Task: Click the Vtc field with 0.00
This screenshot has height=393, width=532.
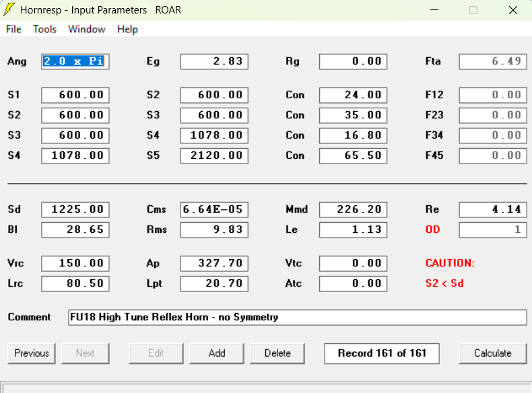Action: 353,264
